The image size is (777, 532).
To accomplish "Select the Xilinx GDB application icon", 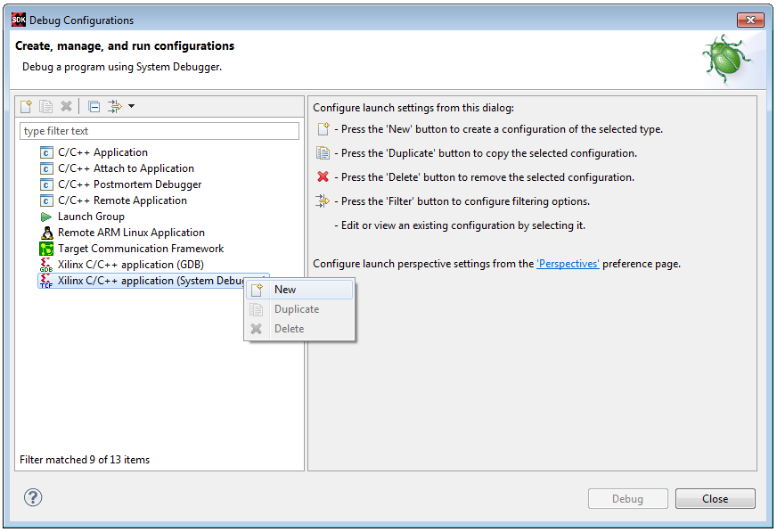I will click(46, 265).
